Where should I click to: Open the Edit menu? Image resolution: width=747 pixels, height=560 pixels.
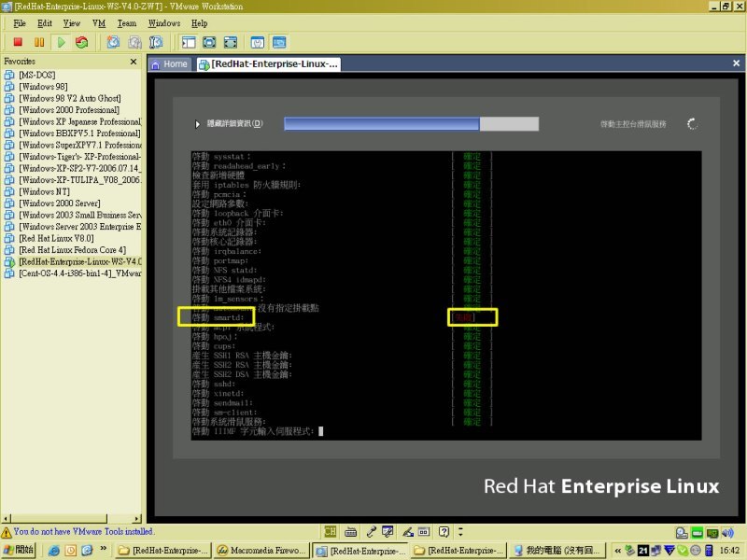click(44, 23)
